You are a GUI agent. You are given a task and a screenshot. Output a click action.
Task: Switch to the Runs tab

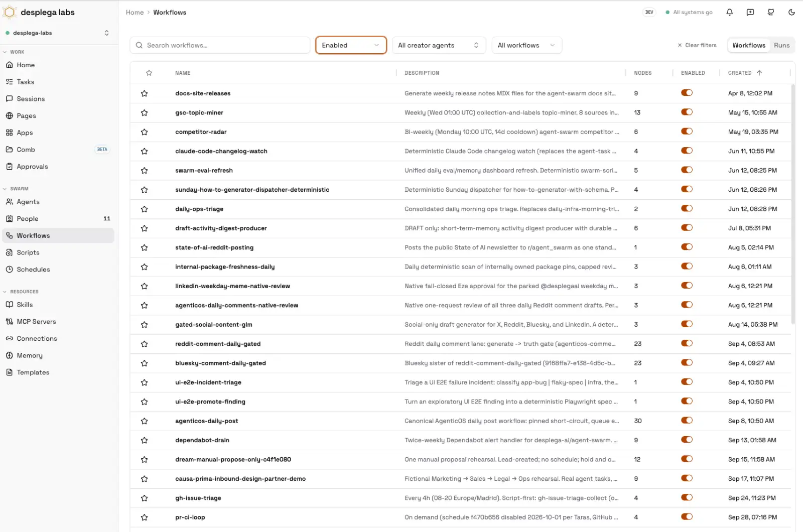click(781, 45)
